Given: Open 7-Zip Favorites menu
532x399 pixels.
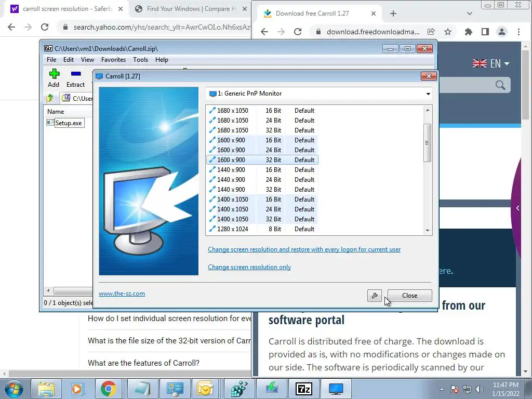Looking at the screenshot, I should 114,60.
